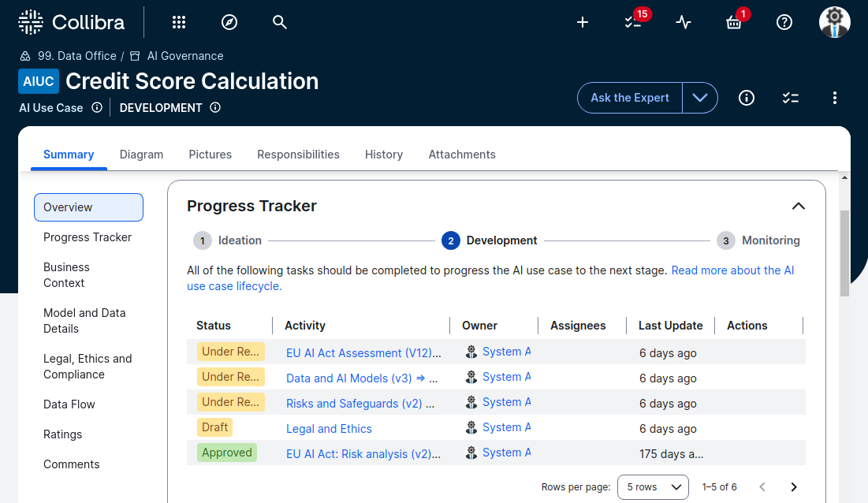Jump to Model and Data Details section
Viewport: 868px width, 503px height.
click(84, 321)
